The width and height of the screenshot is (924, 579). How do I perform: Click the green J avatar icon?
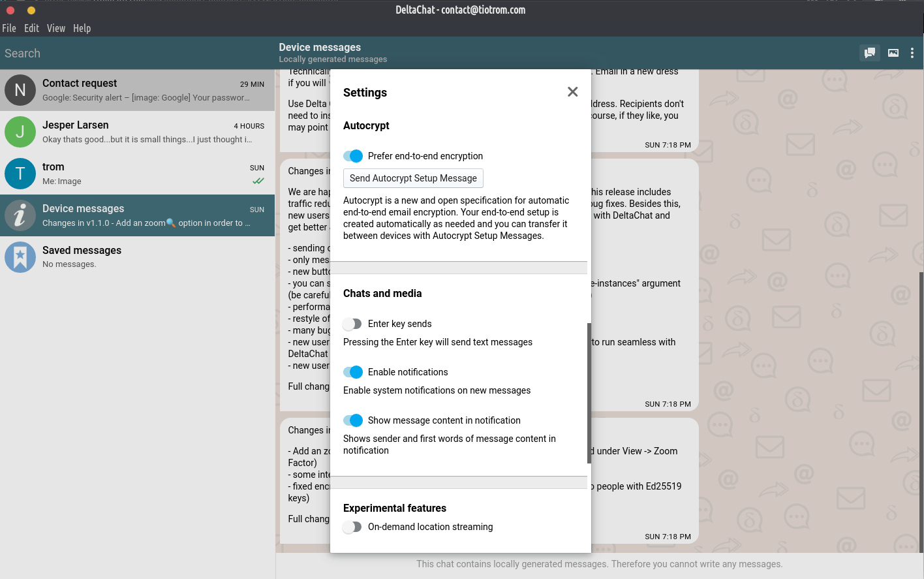20,132
